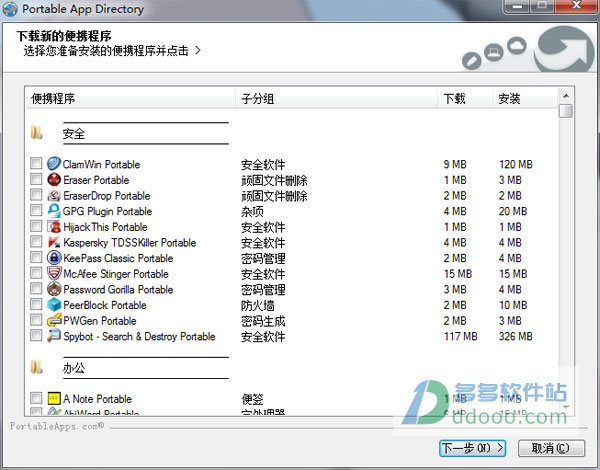Click the GPG Plugin Portable icon
This screenshot has height=470, width=600.
coord(54,211)
